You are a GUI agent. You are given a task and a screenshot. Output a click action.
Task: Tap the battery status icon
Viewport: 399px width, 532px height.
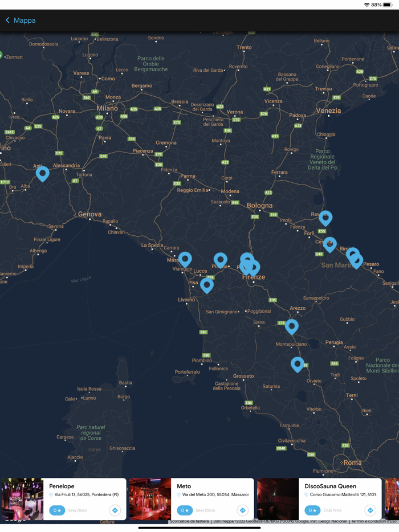388,5
